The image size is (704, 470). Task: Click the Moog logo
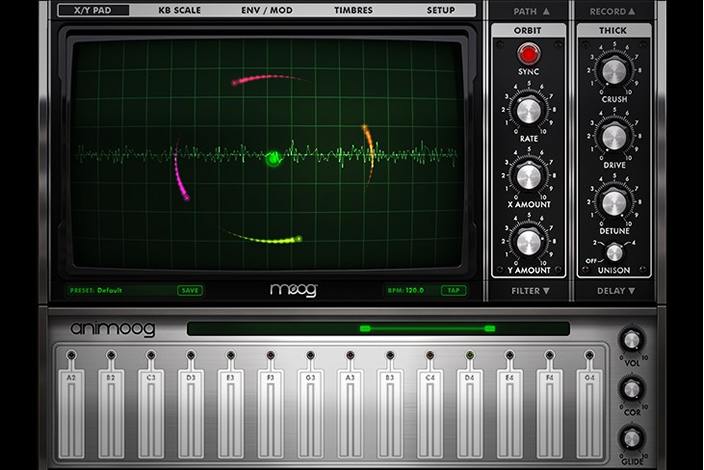(294, 290)
